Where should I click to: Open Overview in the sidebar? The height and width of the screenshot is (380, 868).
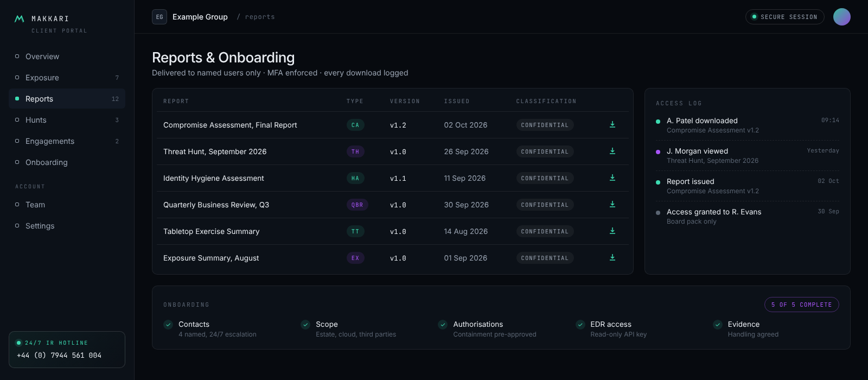(67, 56)
